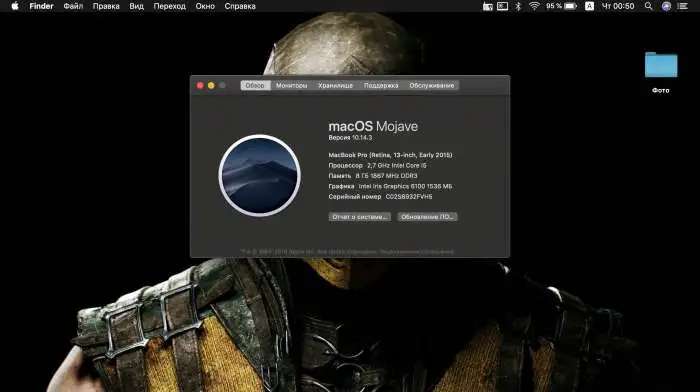
Task: Open Notification Center icon
Action: click(x=683, y=6)
